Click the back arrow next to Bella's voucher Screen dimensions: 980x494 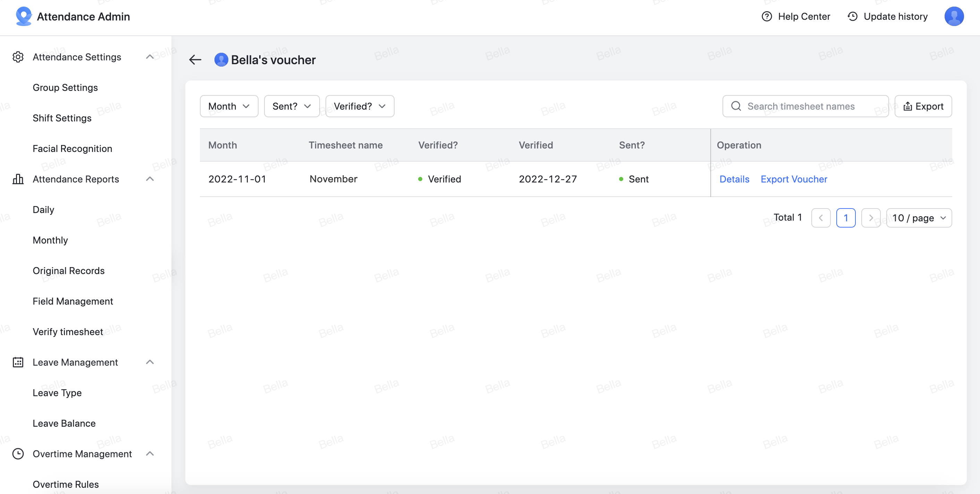tap(195, 59)
